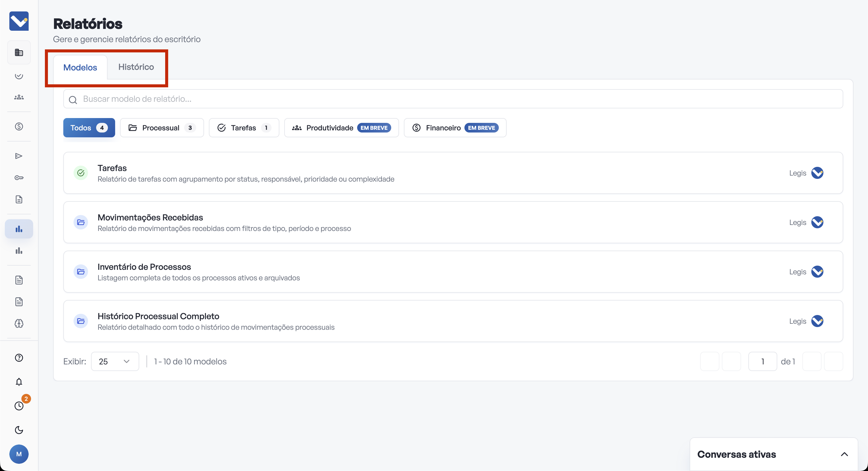Click the clock icon with badge 2
This screenshot has width=868, height=471.
pos(19,406)
